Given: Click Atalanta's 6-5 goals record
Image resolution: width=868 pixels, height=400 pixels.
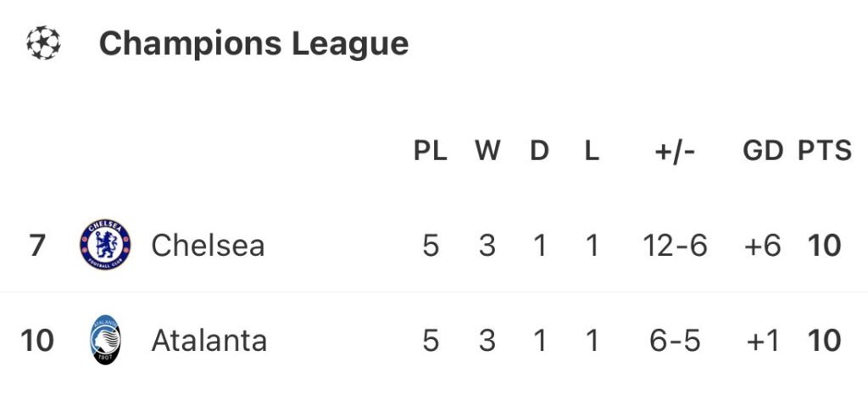Looking at the screenshot, I should coord(675,341).
